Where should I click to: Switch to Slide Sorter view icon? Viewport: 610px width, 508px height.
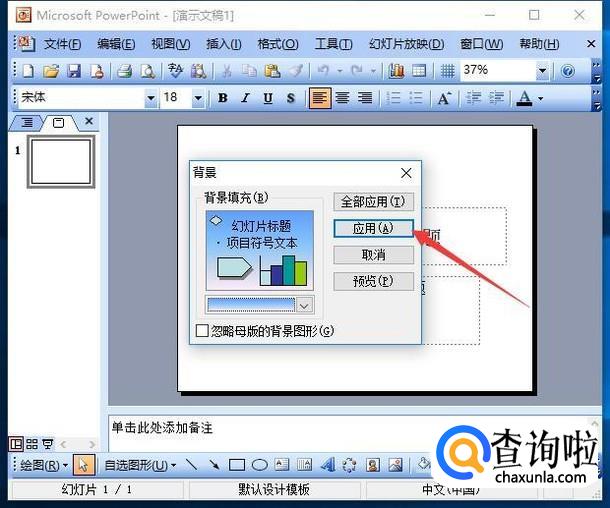click(x=32, y=444)
